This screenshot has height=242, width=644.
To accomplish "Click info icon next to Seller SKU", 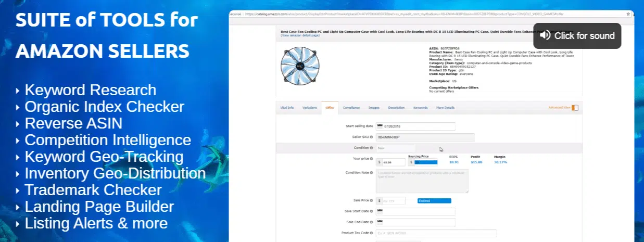I will pos(371,137).
